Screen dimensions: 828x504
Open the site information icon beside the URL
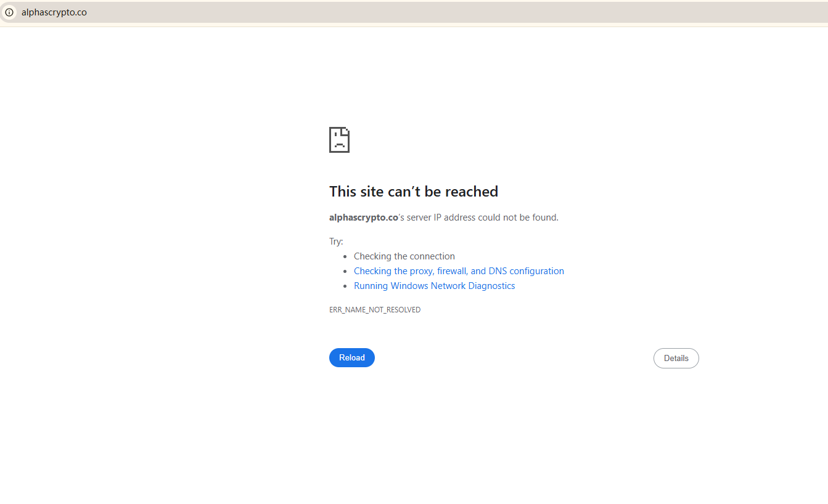point(9,12)
